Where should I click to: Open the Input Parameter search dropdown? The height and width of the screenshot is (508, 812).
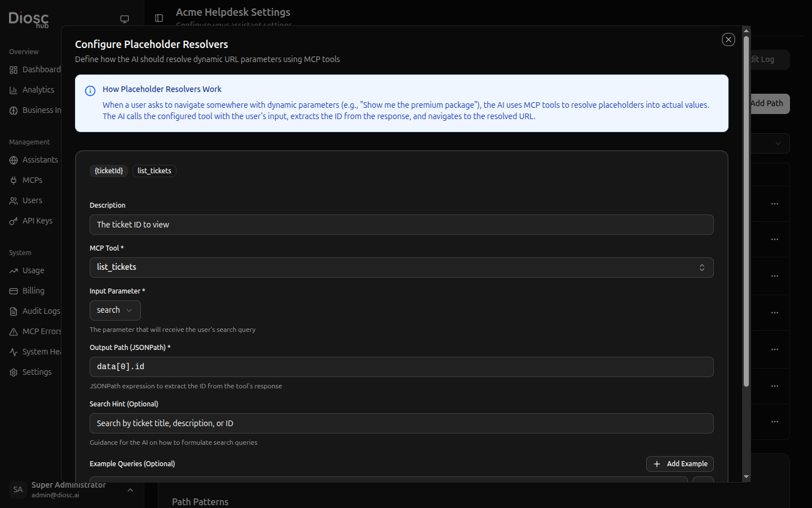tap(115, 310)
